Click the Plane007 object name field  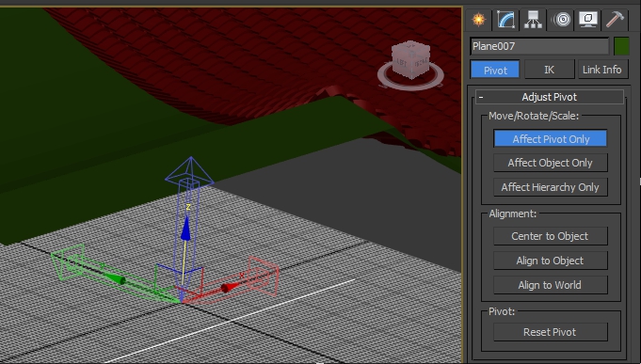tap(539, 46)
